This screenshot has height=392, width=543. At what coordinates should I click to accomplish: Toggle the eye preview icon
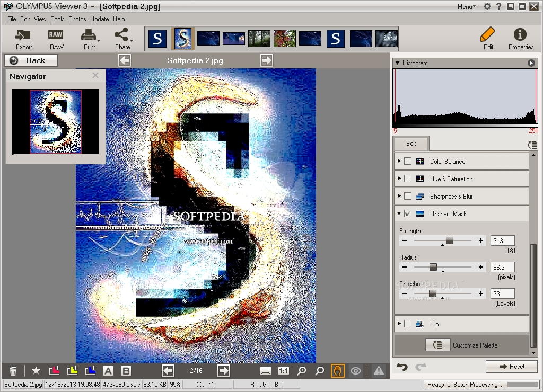pos(356,371)
